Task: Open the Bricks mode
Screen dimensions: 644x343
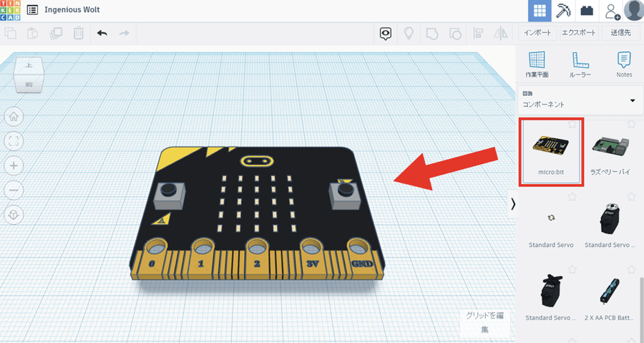Action: [x=587, y=11]
